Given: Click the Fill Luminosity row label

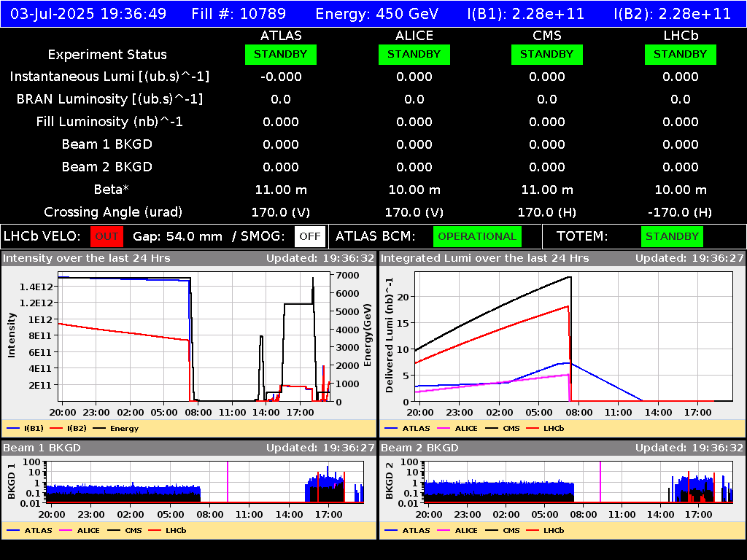Looking at the screenshot, I should click(x=109, y=122).
